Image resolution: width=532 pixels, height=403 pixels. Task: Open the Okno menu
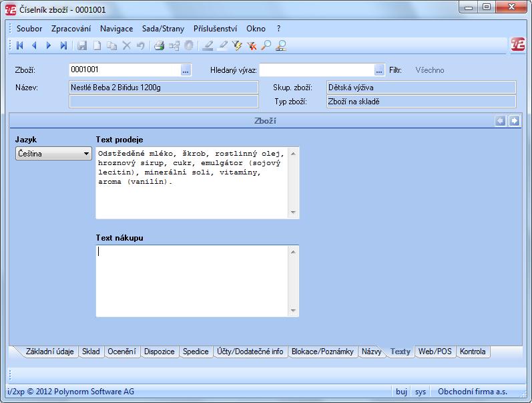(256, 29)
